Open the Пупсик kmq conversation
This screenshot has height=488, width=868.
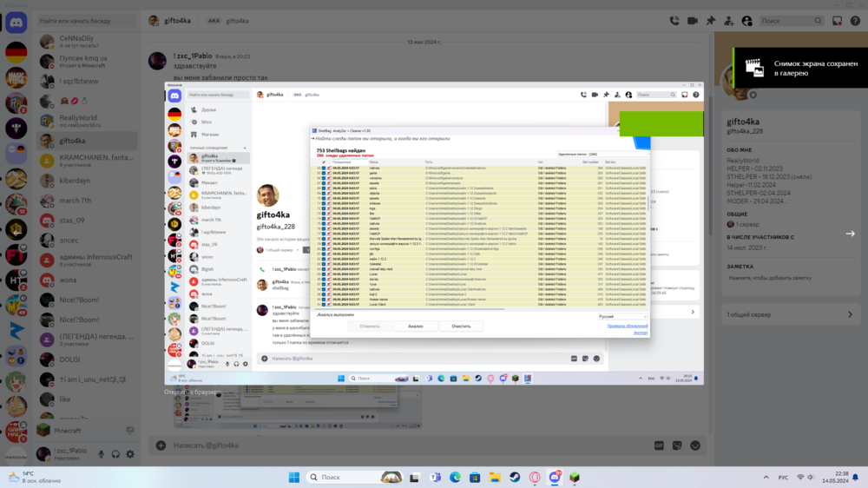(87, 61)
